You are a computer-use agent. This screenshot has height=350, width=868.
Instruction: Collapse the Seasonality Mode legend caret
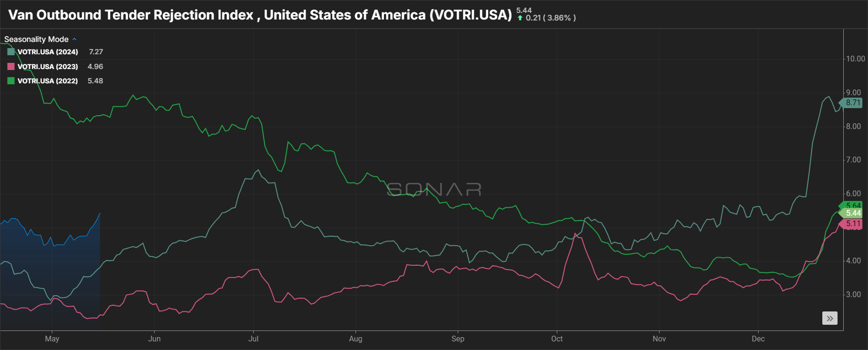(74, 40)
